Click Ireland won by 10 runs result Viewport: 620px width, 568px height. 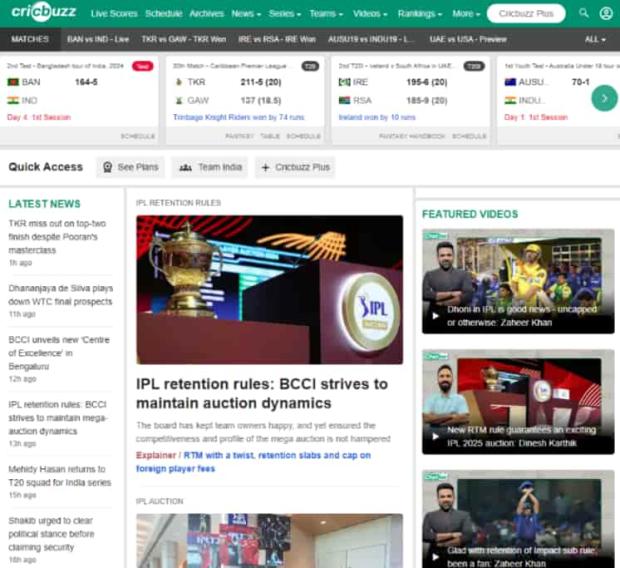377,117
